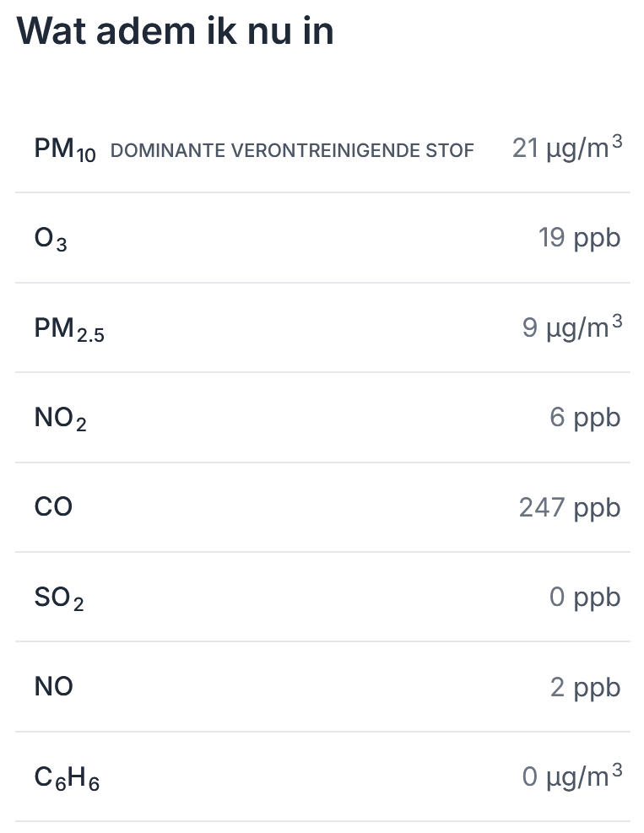The height and width of the screenshot is (833, 644).
Task: Click the 247 ppb CO value
Action: click(570, 508)
